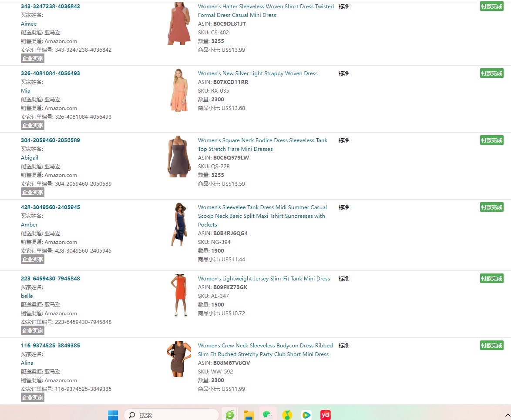Click 企业买家 badge under Aimee's order

[x=33, y=59]
